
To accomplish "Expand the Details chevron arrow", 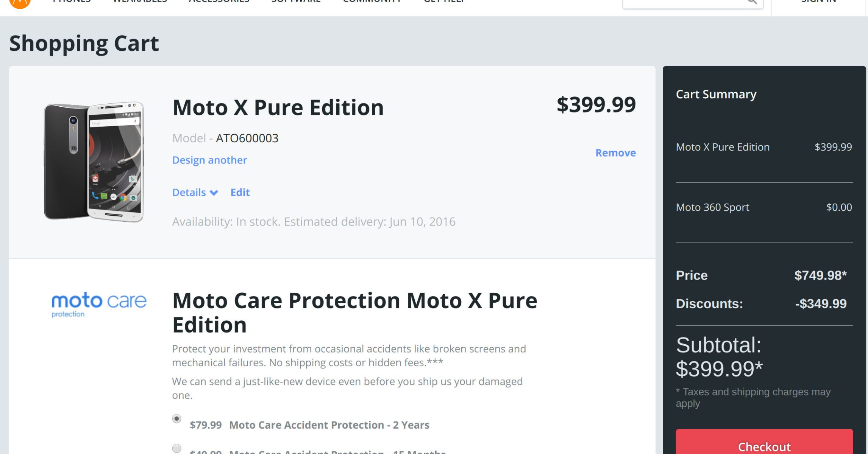I will 214,193.
